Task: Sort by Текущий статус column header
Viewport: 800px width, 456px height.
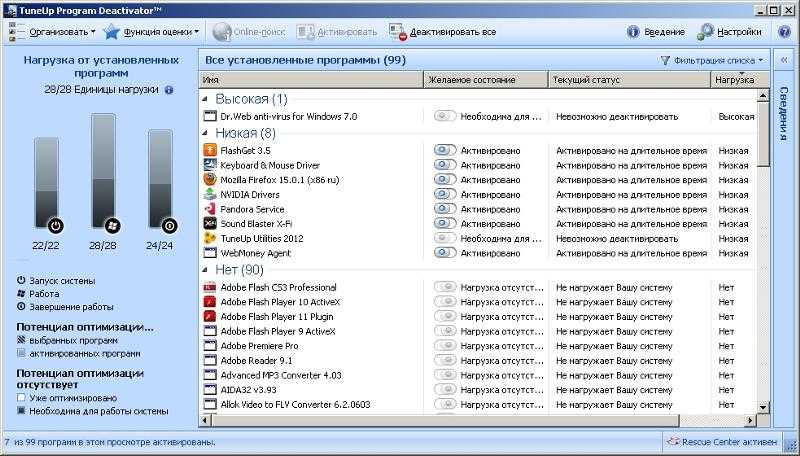Action: click(x=630, y=80)
